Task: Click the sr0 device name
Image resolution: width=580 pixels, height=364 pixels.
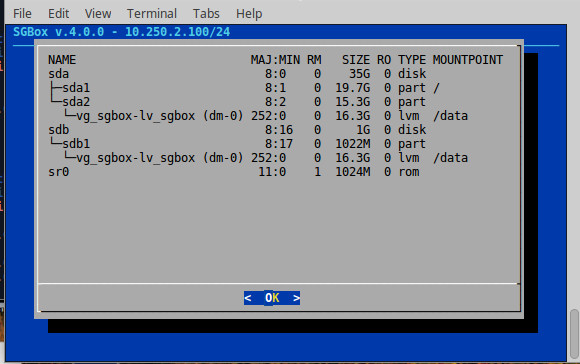Action: [x=58, y=172]
